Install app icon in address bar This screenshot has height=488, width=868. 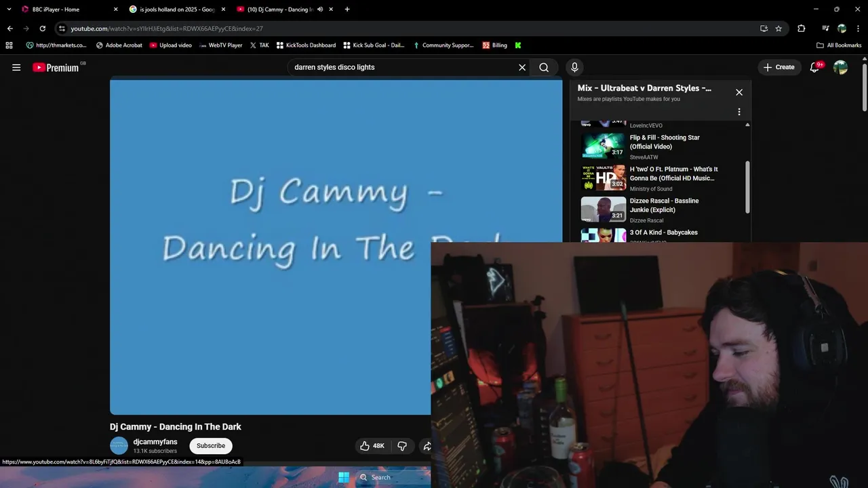(x=764, y=28)
